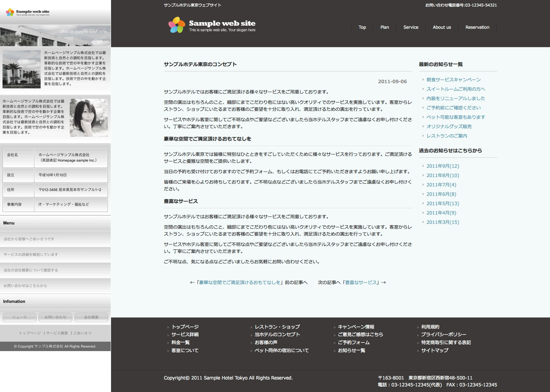Click the building photo thumbnail
Viewport: 550px width, 392px height.
(22, 69)
